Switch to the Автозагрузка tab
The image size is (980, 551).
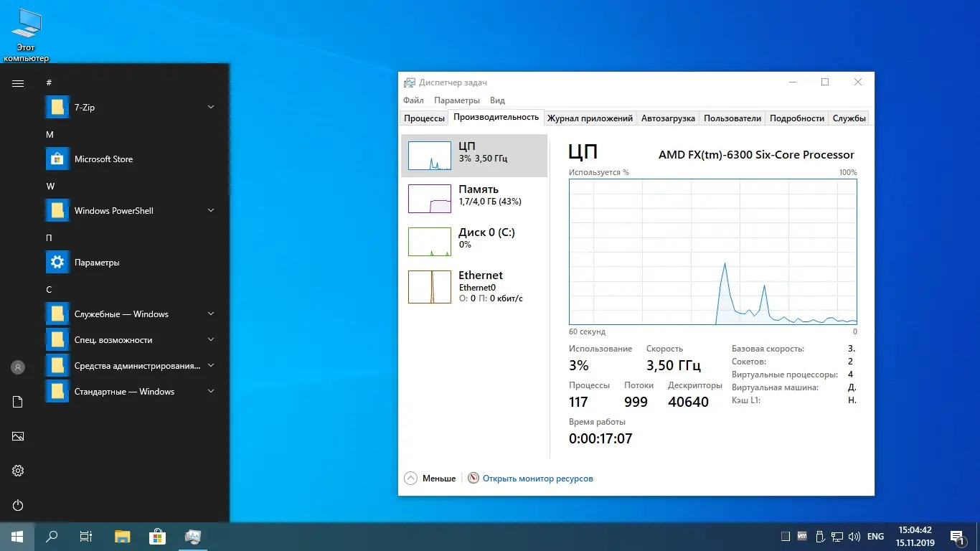(x=668, y=118)
